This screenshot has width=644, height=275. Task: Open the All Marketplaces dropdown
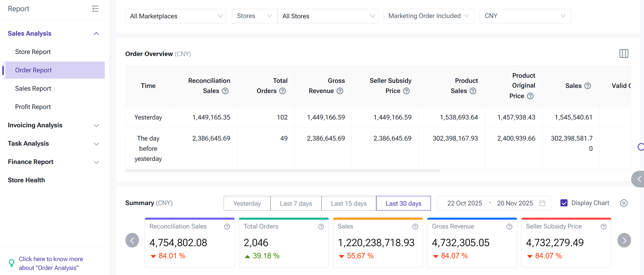(176, 16)
